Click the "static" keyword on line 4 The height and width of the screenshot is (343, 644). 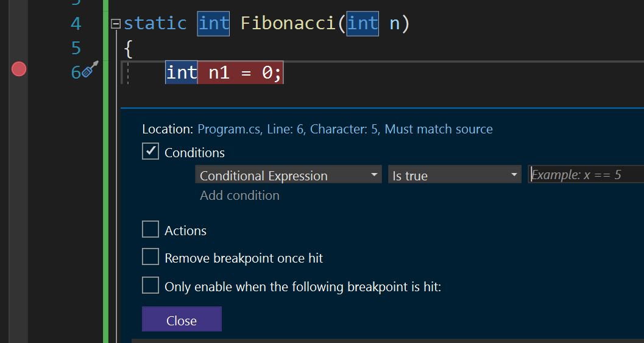(x=155, y=24)
